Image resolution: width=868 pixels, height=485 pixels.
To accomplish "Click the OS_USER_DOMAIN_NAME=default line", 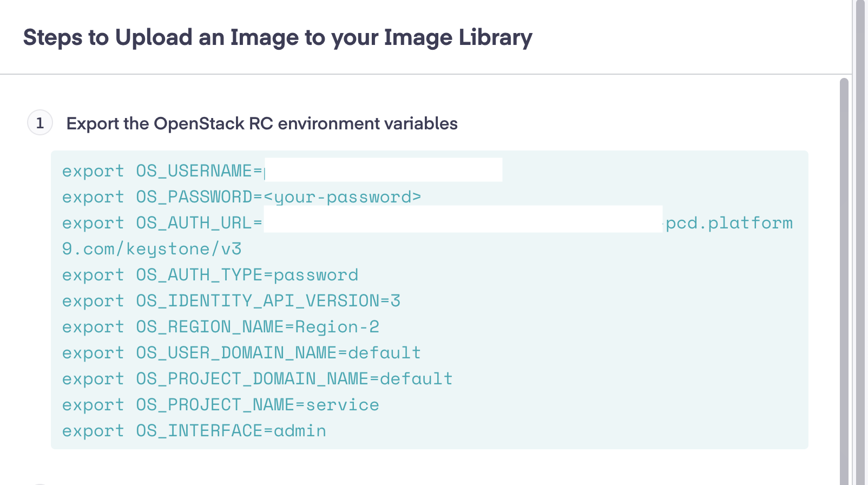I will pyautogui.click(x=241, y=353).
